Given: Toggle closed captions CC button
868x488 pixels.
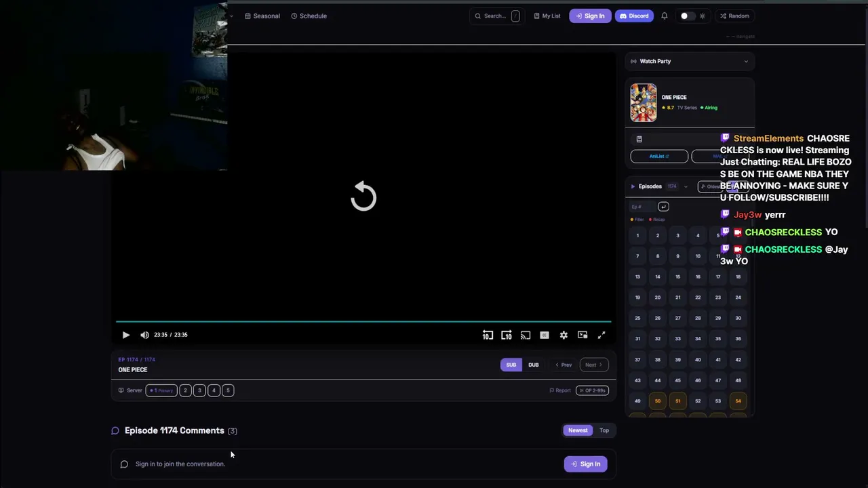Looking at the screenshot, I should [x=545, y=335].
